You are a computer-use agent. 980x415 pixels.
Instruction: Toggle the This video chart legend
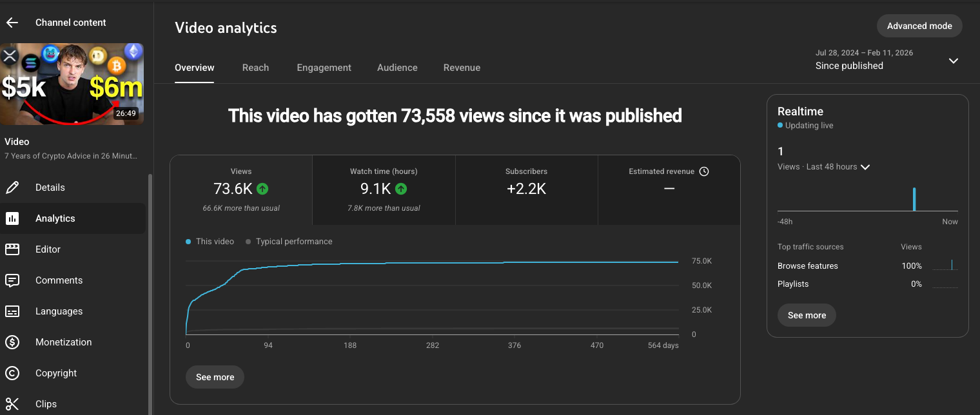click(210, 241)
